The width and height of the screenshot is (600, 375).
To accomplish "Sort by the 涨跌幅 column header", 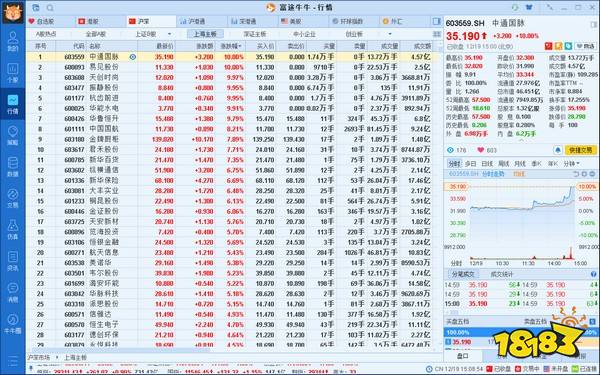I will pyautogui.click(x=231, y=46).
